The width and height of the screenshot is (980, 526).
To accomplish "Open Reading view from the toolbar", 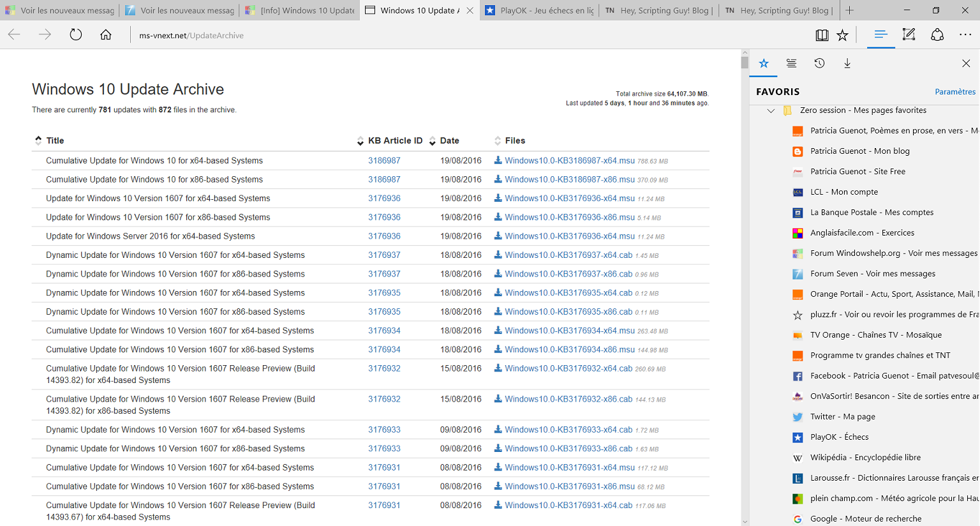I will pos(822,35).
